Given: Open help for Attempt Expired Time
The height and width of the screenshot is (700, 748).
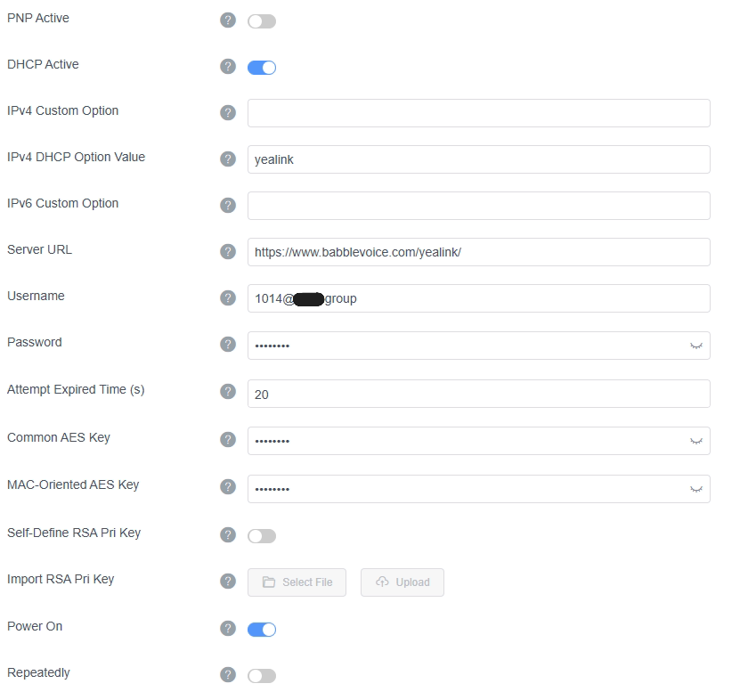Looking at the screenshot, I should click(x=228, y=393).
